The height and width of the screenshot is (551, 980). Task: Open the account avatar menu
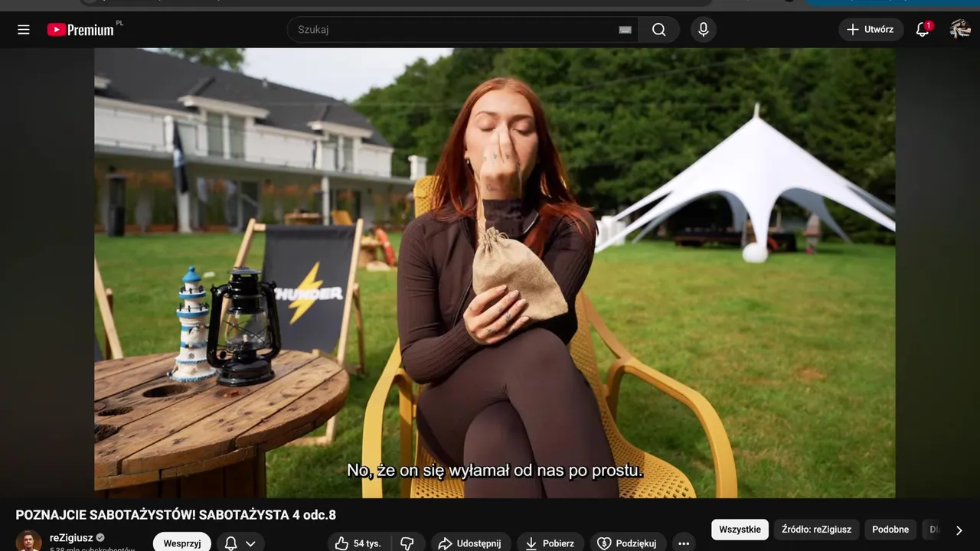[960, 30]
